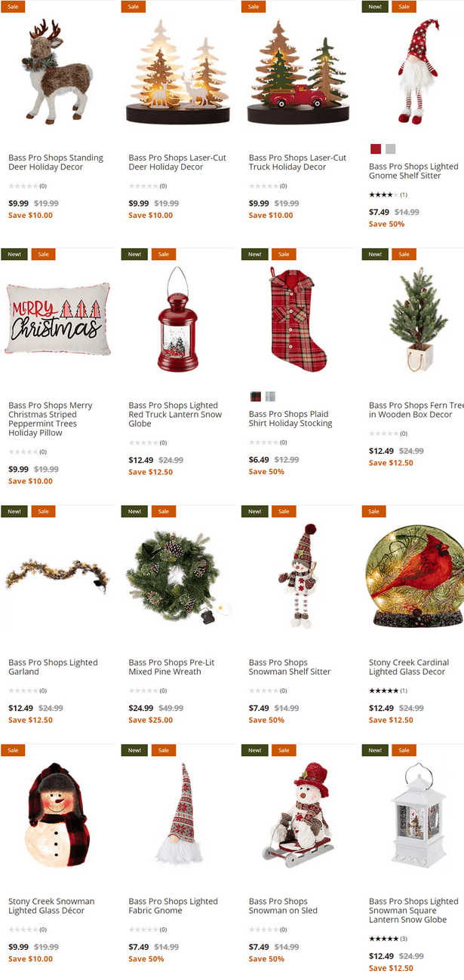Open Stony Creek Cardinal glass decor image

point(415,574)
